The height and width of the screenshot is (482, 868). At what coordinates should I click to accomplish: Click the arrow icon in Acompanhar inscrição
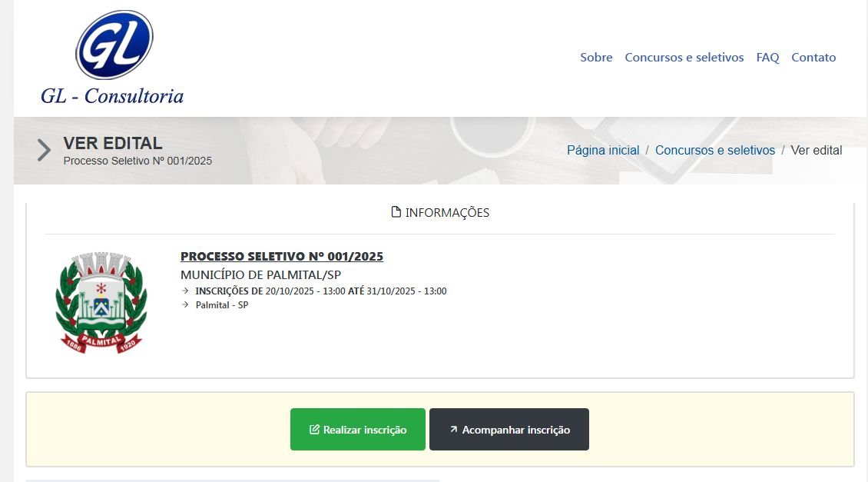point(453,430)
